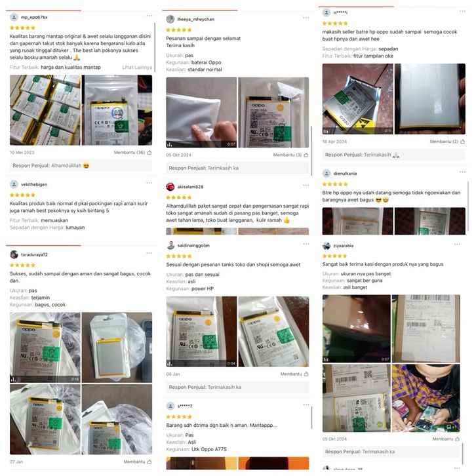
Task: Open avatar of akisalam828
Action: pos(170,187)
